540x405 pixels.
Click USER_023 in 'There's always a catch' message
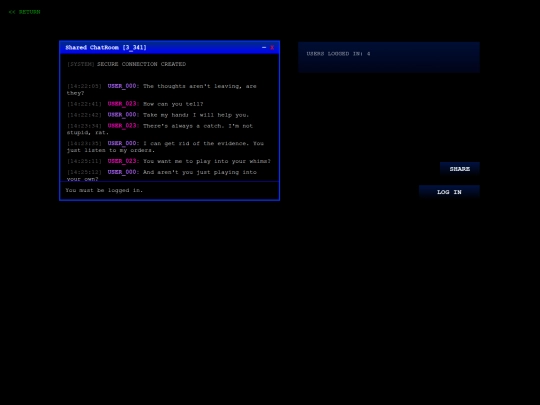pyautogui.click(x=122, y=126)
